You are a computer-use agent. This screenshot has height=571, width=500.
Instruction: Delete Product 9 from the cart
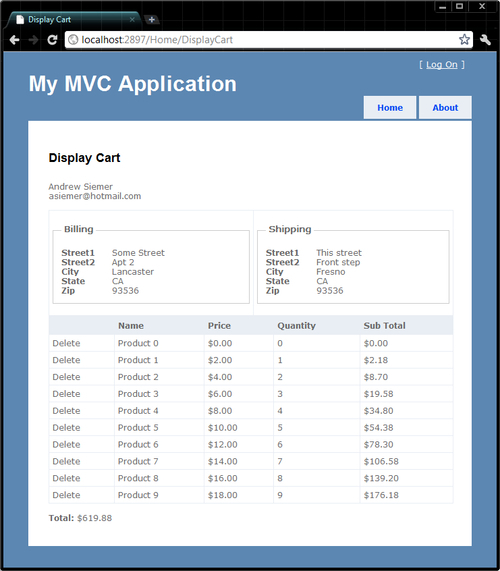pyautogui.click(x=66, y=495)
